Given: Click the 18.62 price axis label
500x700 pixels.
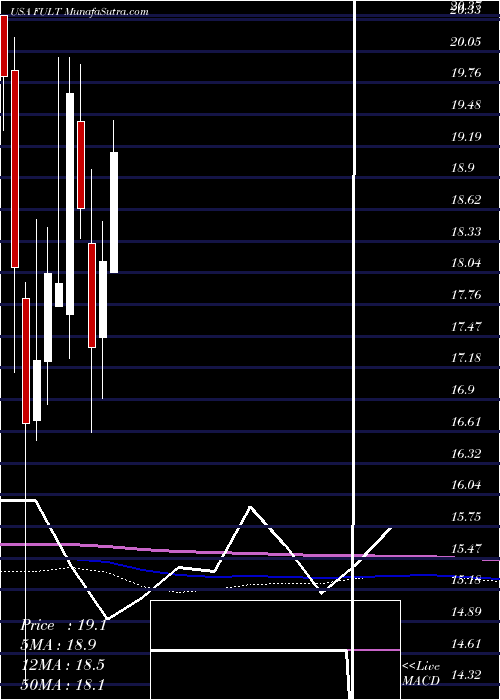Looking at the screenshot, I should coord(466,200).
